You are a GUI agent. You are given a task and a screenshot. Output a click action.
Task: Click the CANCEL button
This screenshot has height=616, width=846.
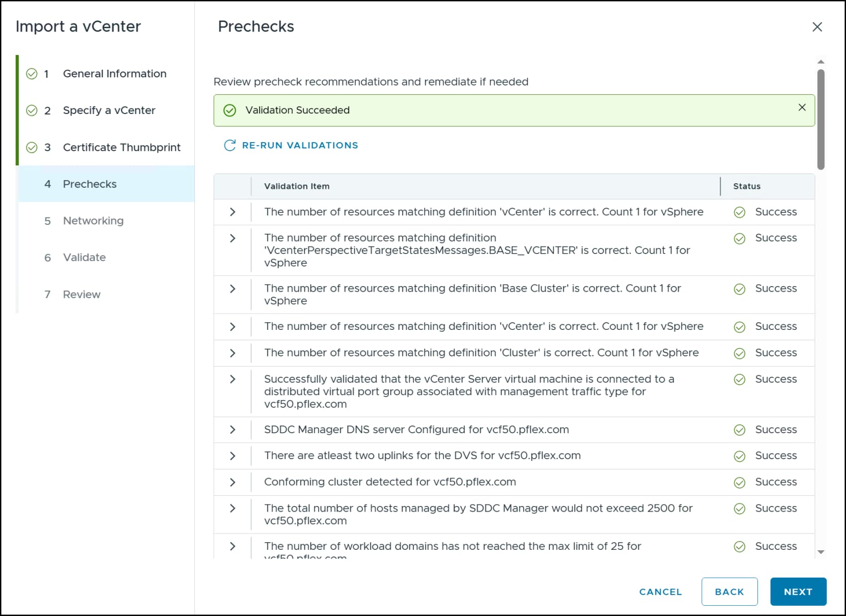pyautogui.click(x=661, y=592)
